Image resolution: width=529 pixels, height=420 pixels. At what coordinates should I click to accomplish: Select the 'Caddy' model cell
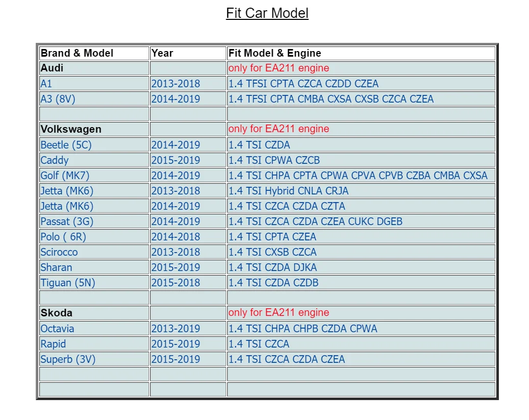coord(94,160)
